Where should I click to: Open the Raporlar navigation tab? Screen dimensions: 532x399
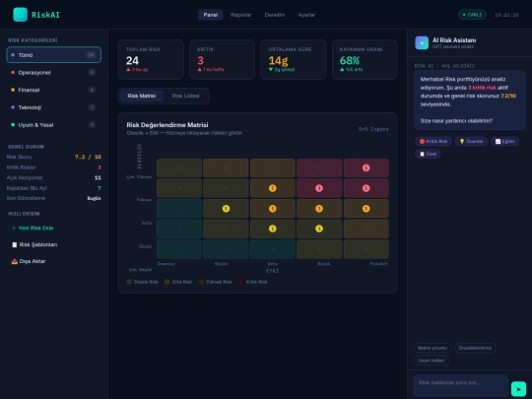(x=241, y=15)
